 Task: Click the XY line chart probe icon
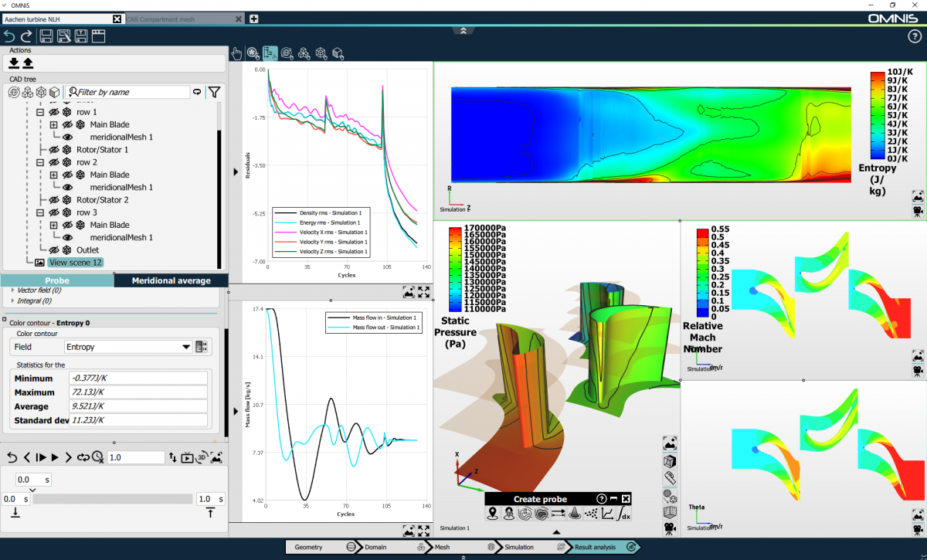tap(608, 514)
